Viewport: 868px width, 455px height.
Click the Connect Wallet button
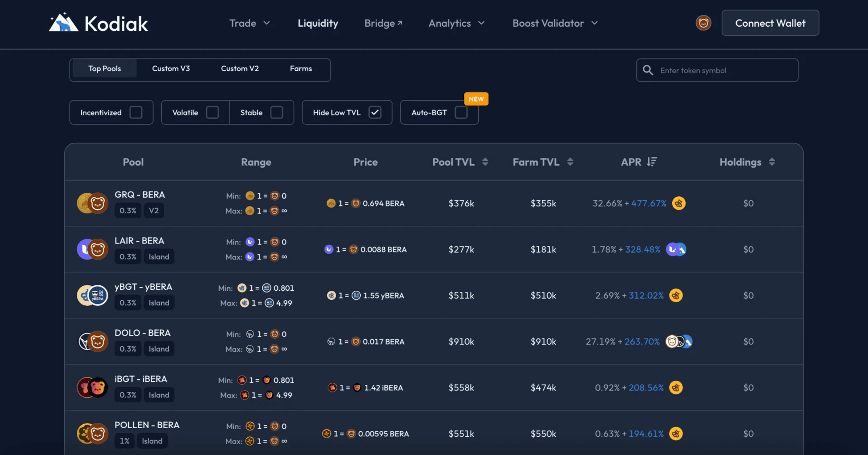point(770,23)
